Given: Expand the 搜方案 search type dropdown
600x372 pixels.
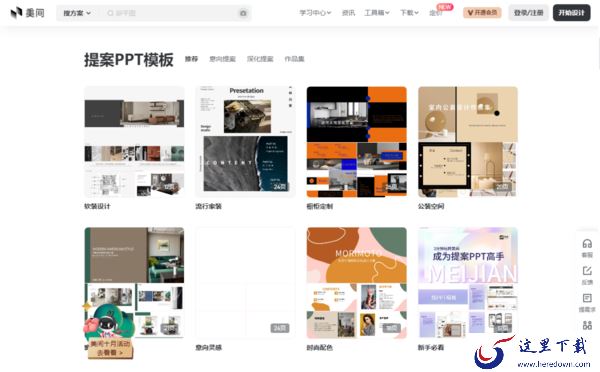Looking at the screenshot, I should pyautogui.click(x=77, y=13).
